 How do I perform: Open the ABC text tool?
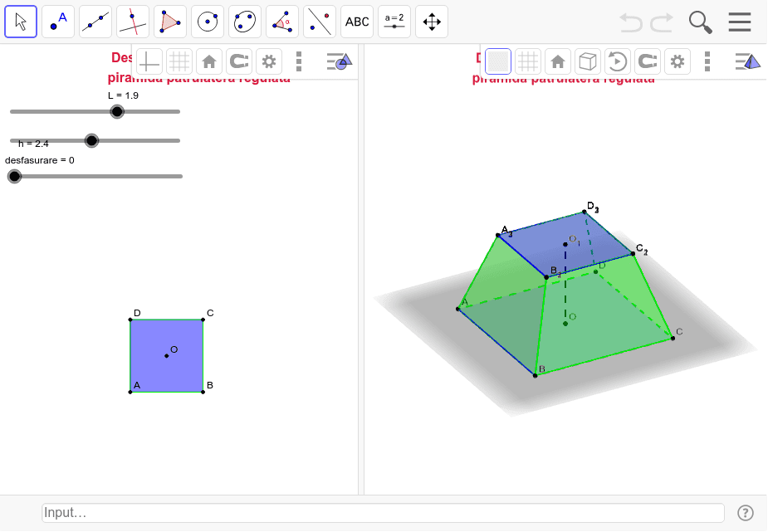click(x=357, y=22)
